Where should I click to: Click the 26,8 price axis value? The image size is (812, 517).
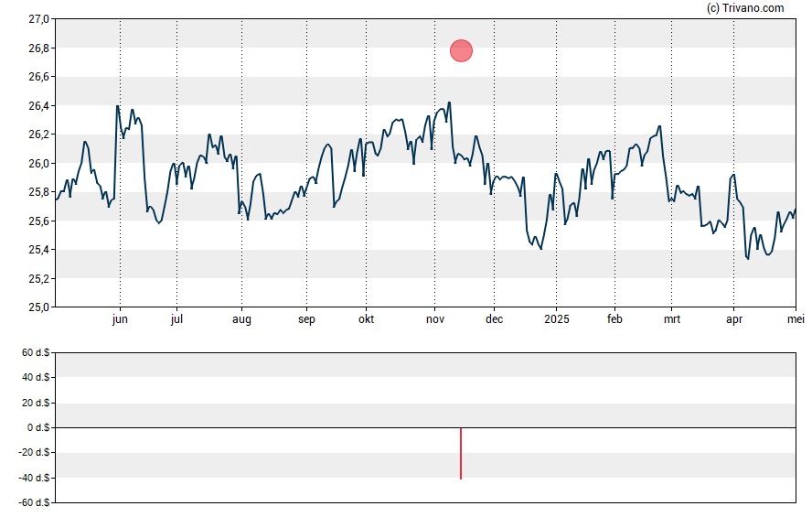[38, 48]
